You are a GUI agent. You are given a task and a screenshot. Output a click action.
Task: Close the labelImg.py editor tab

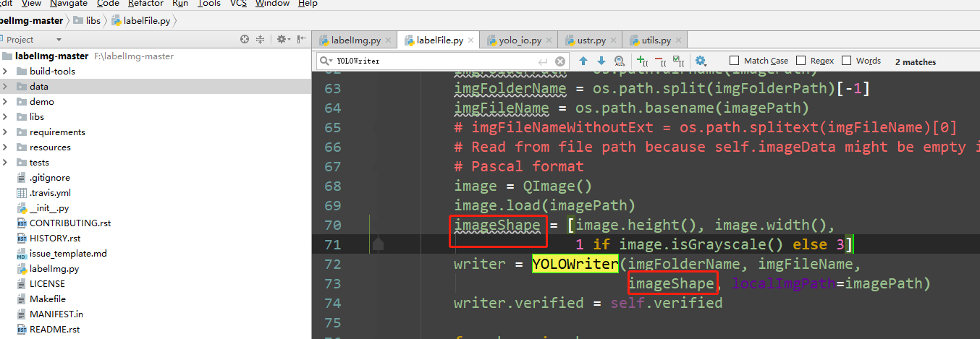click(388, 41)
